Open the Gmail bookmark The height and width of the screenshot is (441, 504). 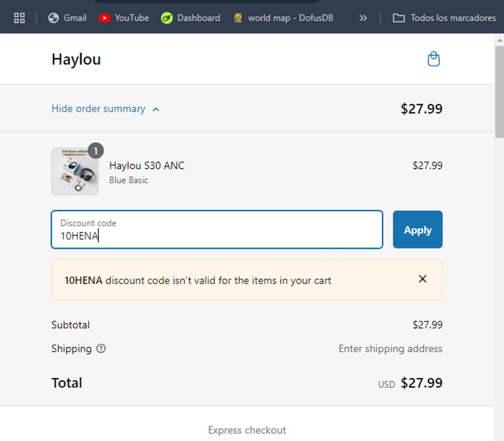tap(67, 18)
